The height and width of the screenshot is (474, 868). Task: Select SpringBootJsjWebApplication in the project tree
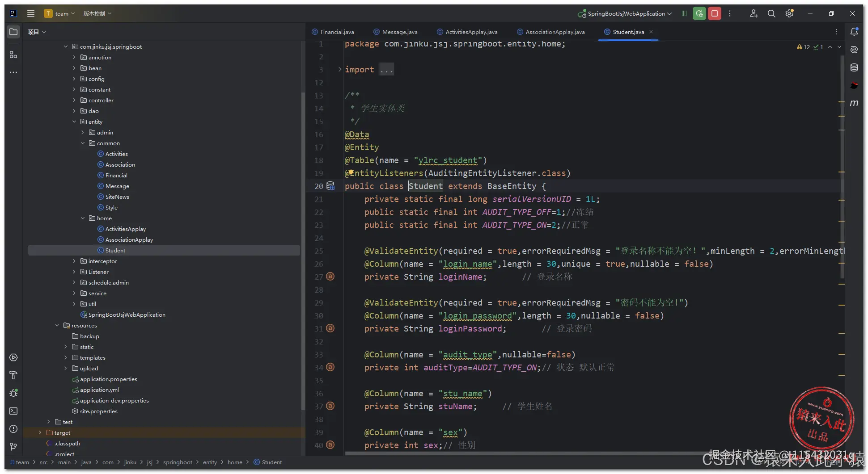tap(127, 315)
